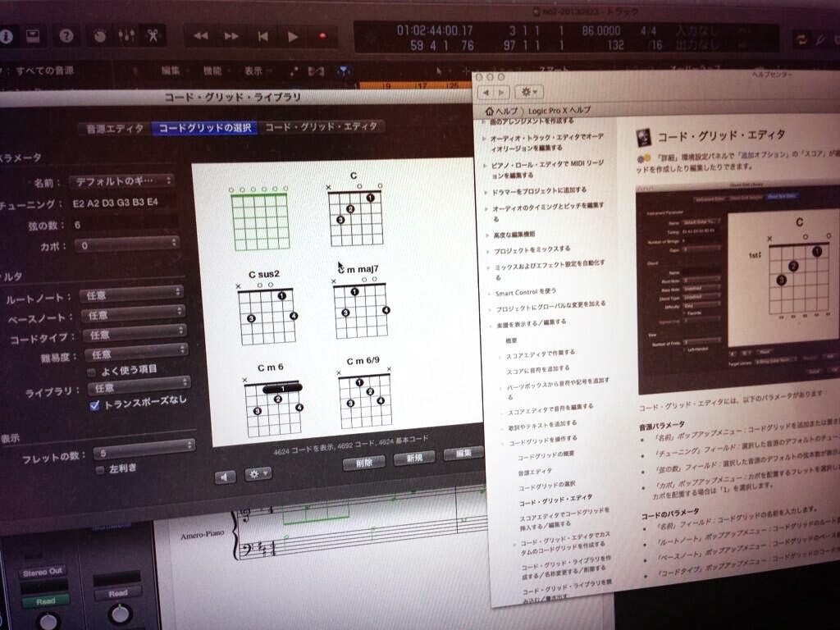Switch to 音源エディタ tab
Image resolution: width=840 pixels, height=630 pixels.
pos(115,129)
